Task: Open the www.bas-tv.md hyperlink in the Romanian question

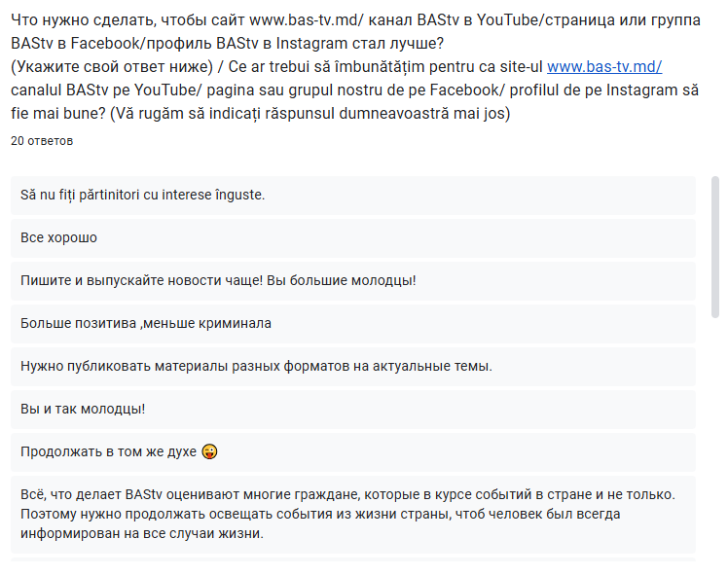Action: pos(603,67)
